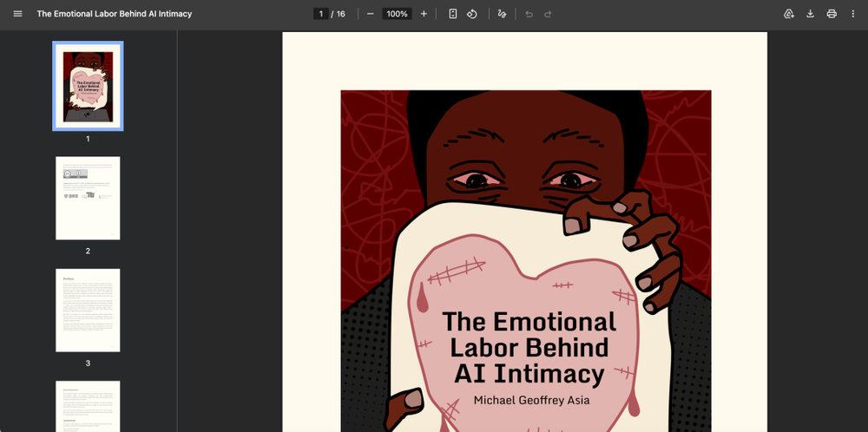The height and width of the screenshot is (432, 868).
Task: Open the three-dot more actions menu
Action: (x=852, y=14)
